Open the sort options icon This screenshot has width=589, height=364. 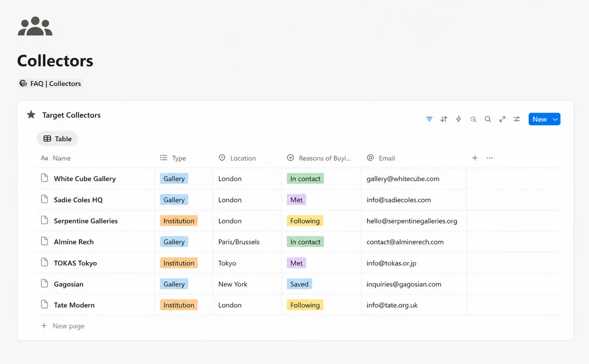click(444, 119)
